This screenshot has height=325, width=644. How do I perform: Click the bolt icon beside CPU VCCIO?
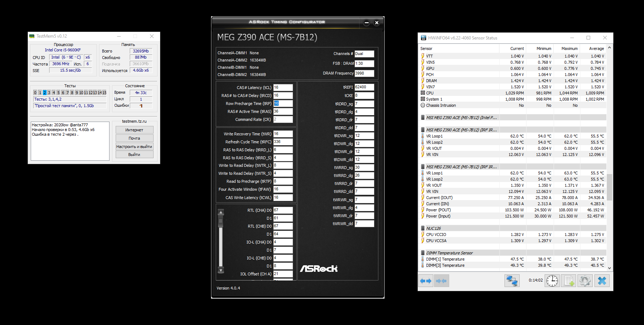[x=423, y=235]
